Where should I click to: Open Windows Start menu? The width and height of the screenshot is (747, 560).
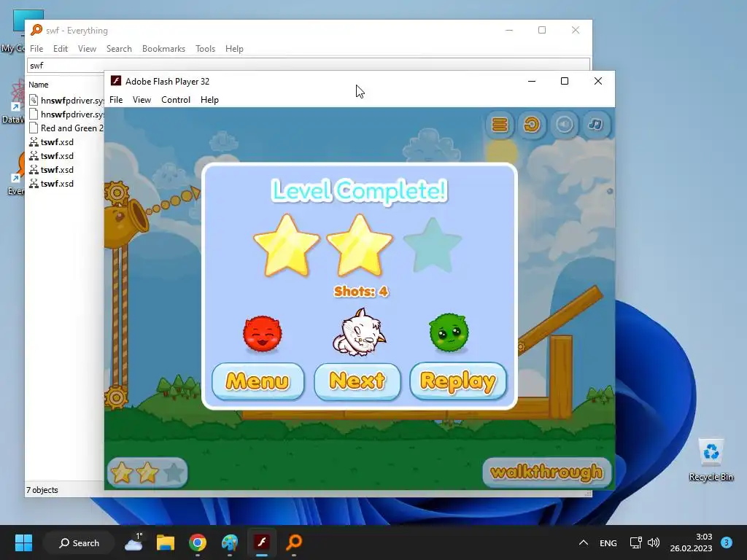[x=23, y=542]
